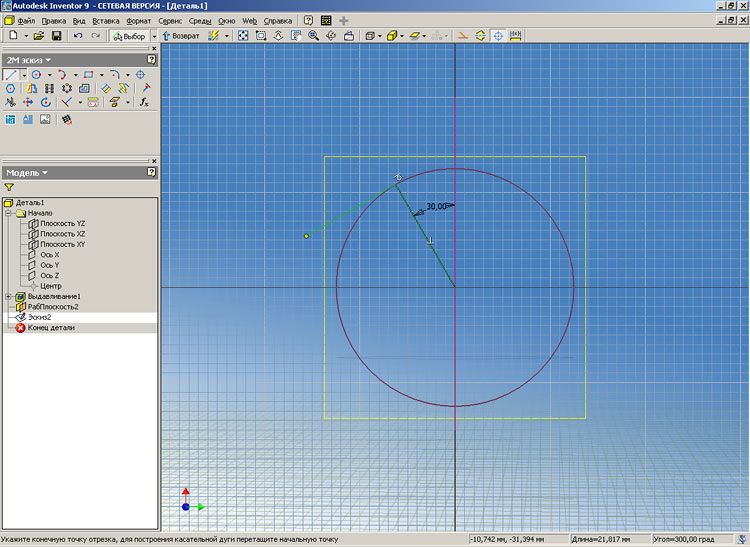Open the Arc tool dropdown arrow
This screenshot has width=750, height=547.
point(75,75)
